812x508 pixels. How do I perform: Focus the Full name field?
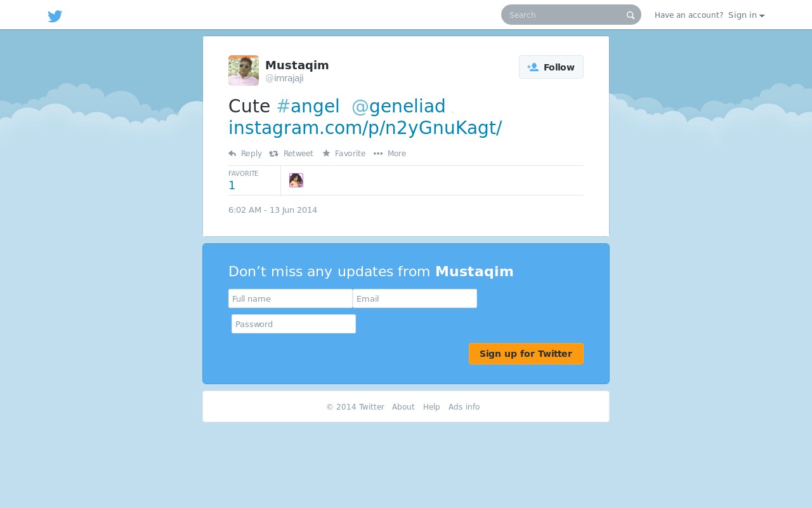click(291, 298)
